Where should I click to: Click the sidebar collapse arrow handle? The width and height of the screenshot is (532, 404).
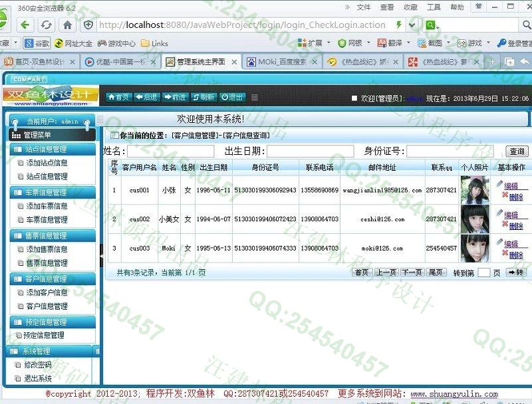pos(101,256)
